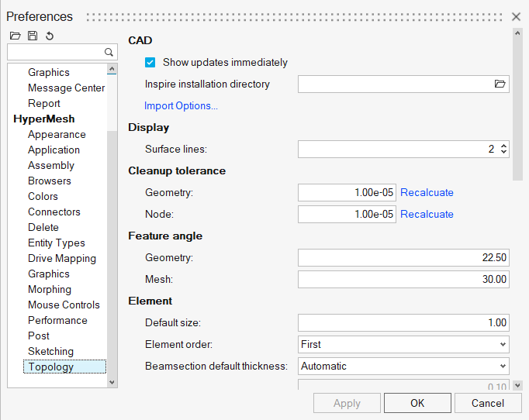Screen dimensions: 529x420
Task: Open Morphing preferences
Action: click(x=50, y=290)
